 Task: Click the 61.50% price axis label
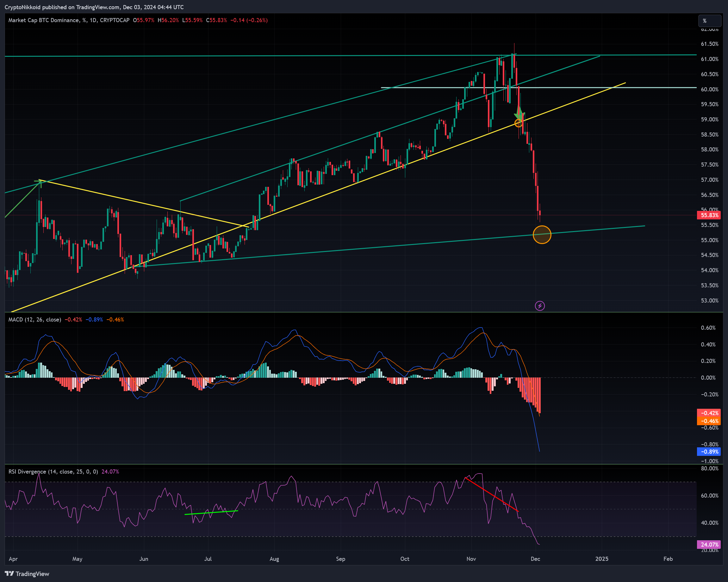[710, 44]
